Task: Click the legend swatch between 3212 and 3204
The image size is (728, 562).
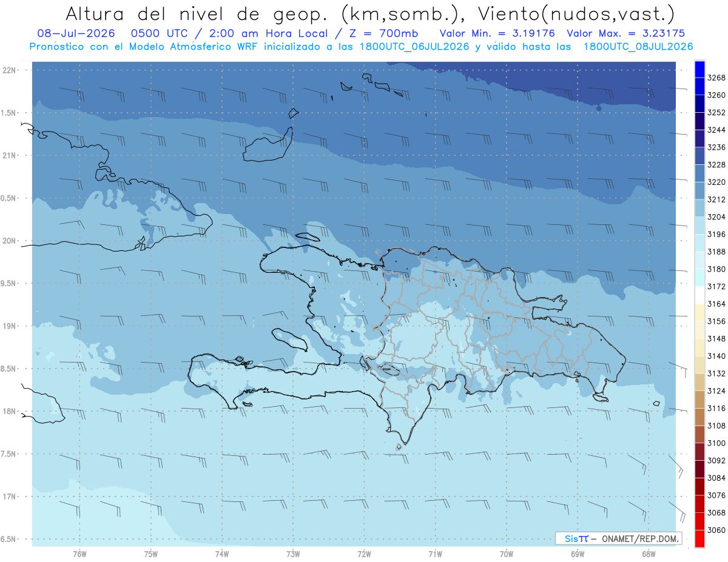Action: (699, 209)
